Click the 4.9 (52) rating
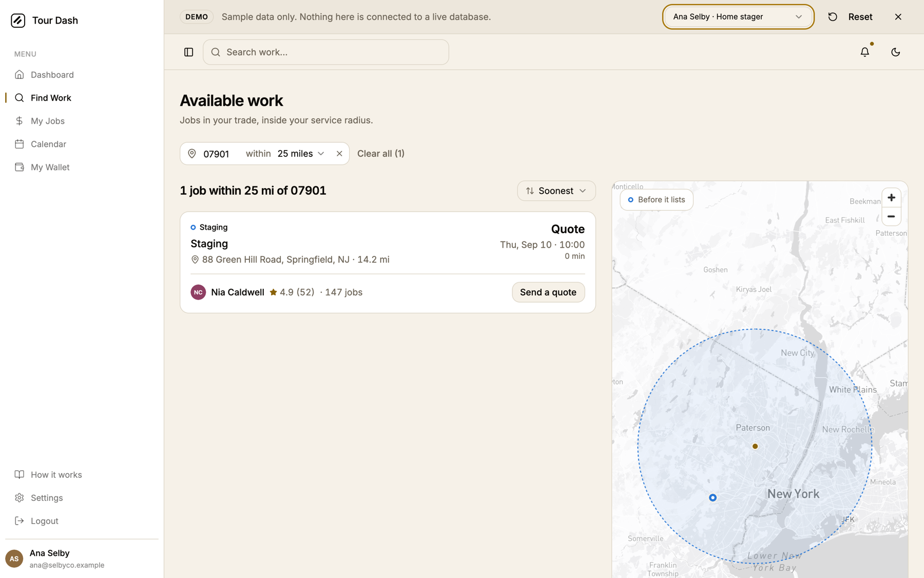This screenshot has height=578, width=924. [292, 292]
